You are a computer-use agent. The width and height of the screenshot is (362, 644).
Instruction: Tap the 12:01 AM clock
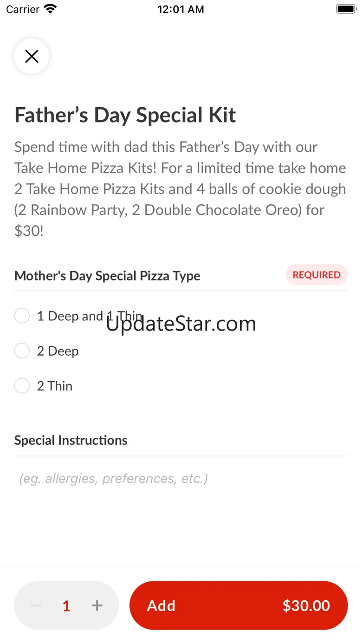(181, 9)
